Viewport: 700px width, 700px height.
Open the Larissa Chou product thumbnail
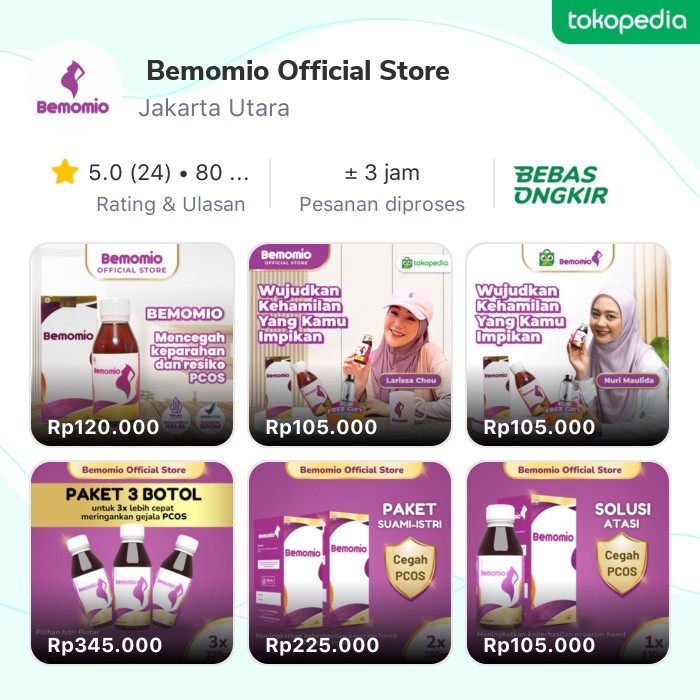(x=350, y=344)
